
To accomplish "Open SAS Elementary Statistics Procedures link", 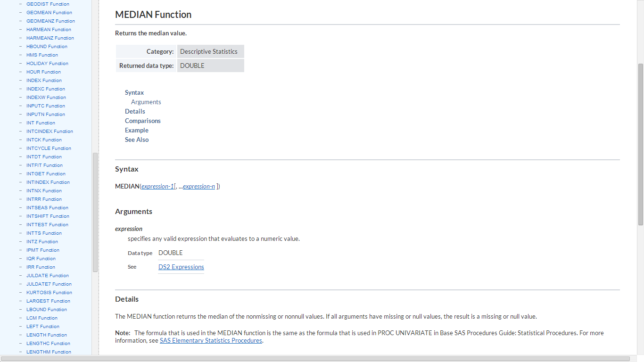I will (211, 341).
